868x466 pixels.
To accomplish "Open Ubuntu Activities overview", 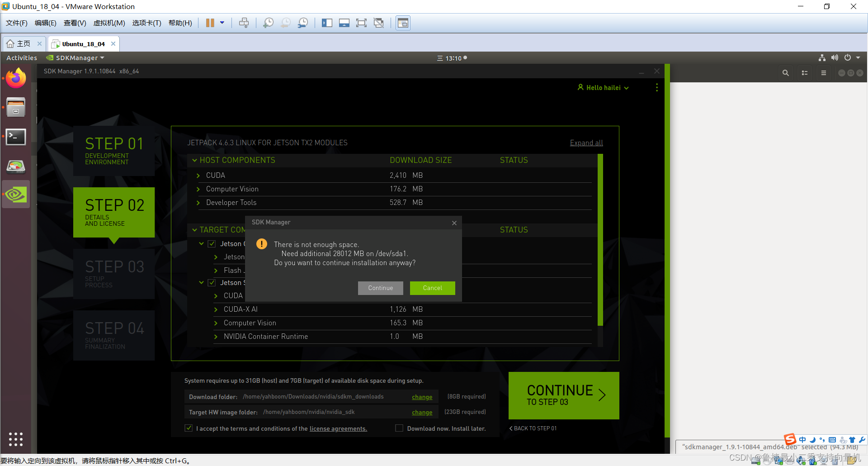I will point(22,58).
